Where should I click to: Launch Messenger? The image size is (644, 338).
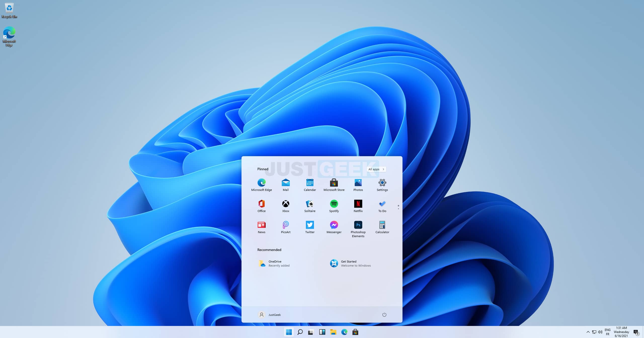point(334,227)
